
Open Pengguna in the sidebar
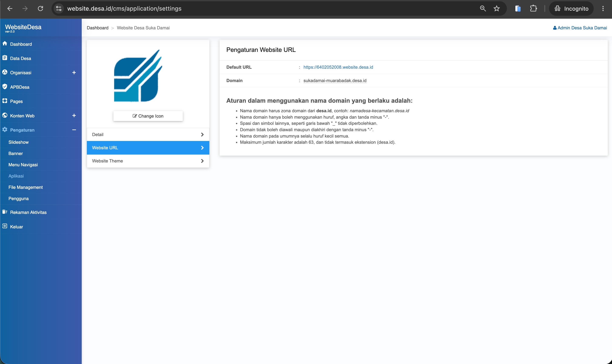coord(19,199)
